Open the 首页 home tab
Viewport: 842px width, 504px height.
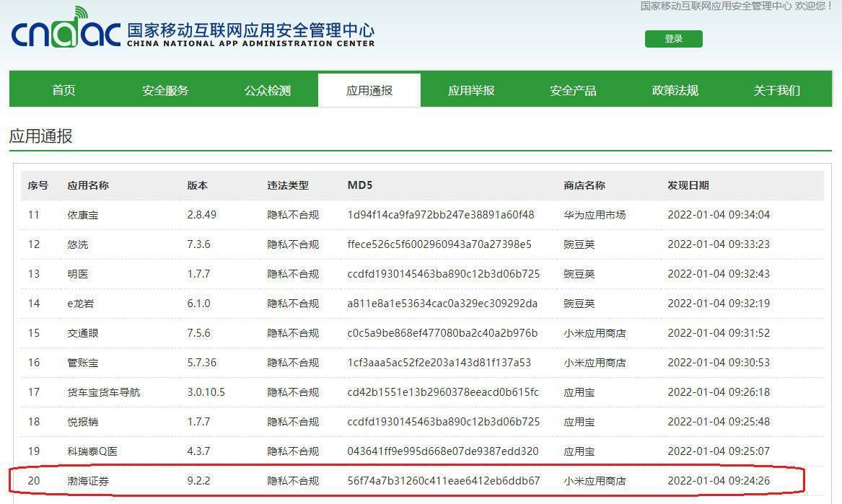pos(63,90)
